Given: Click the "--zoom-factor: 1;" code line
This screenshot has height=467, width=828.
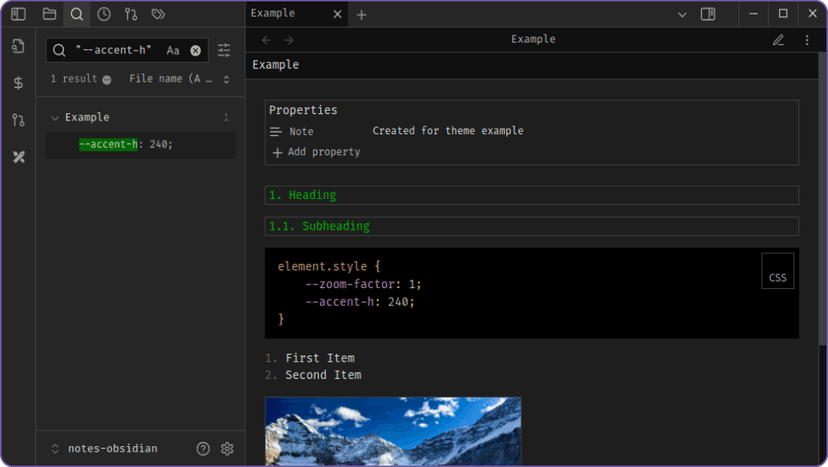Looking at the screenshot, I should [x=363, y=284].
